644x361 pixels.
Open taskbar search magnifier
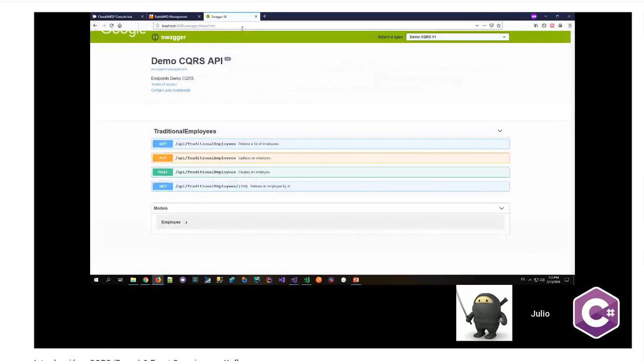click(x=108, y=279)
